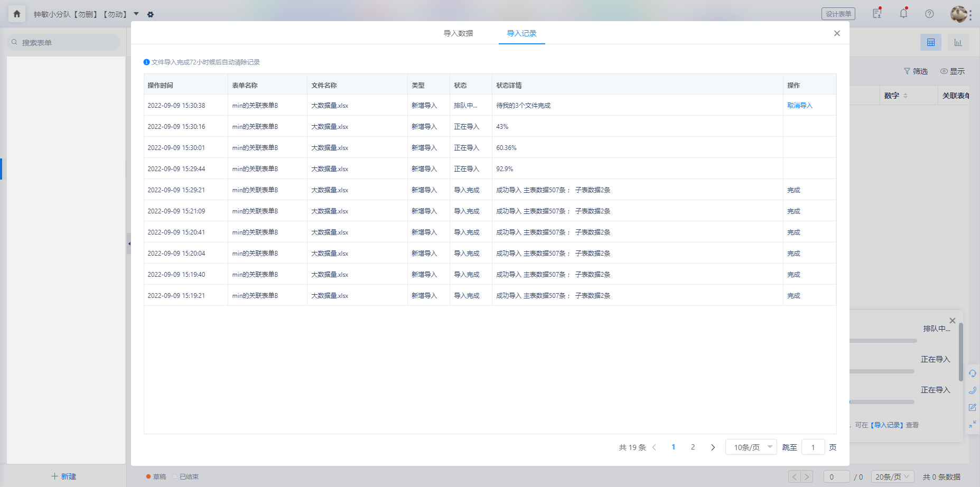Open the 【导入记录】 link in popup
The height and width of the screenshot is (487, 980).
coord(887,425)
